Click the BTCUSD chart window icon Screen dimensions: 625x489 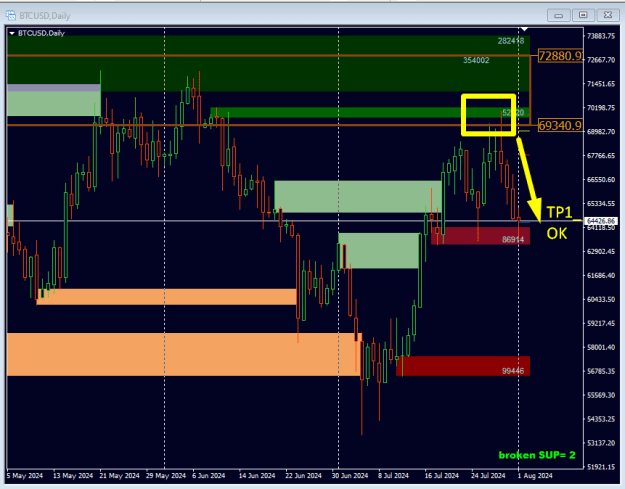pyautogui.click(x=11, y=16)
